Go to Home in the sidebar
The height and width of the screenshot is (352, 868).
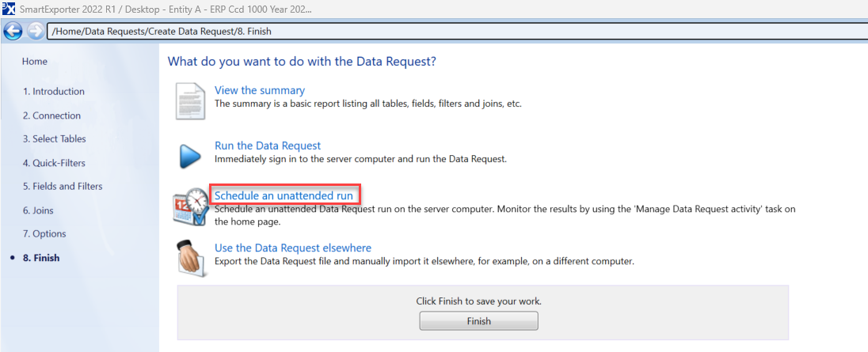tap(35, 62)
